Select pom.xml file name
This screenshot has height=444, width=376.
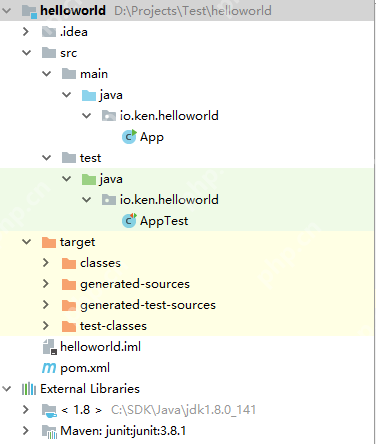click(x=85, y=368)
